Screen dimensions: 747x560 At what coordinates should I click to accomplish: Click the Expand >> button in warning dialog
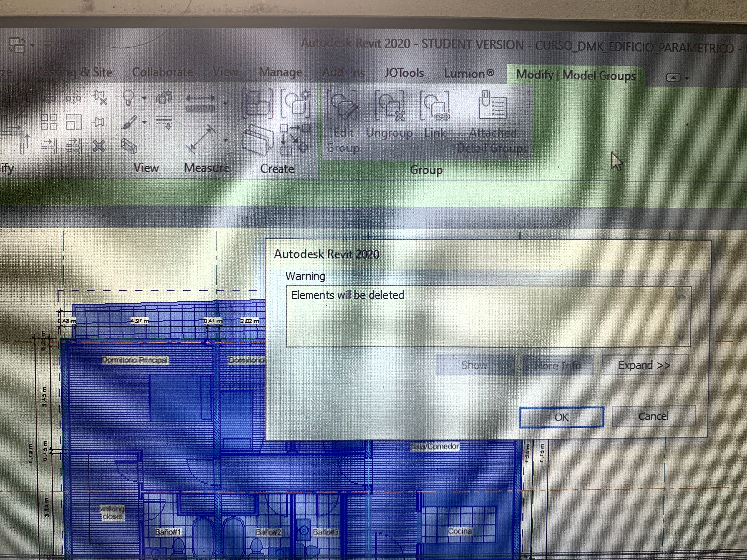point(644,365)
